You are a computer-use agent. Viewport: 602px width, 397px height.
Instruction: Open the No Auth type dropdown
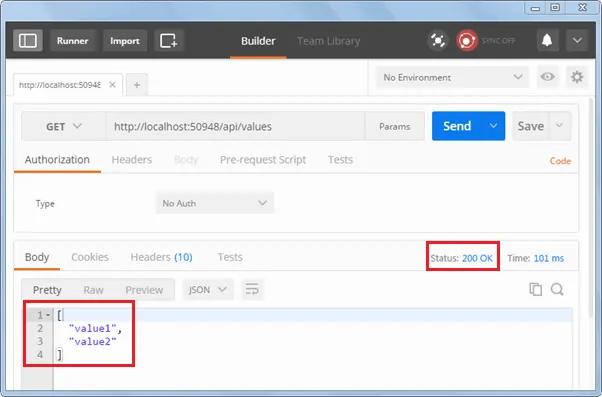(x=215, y=203)
